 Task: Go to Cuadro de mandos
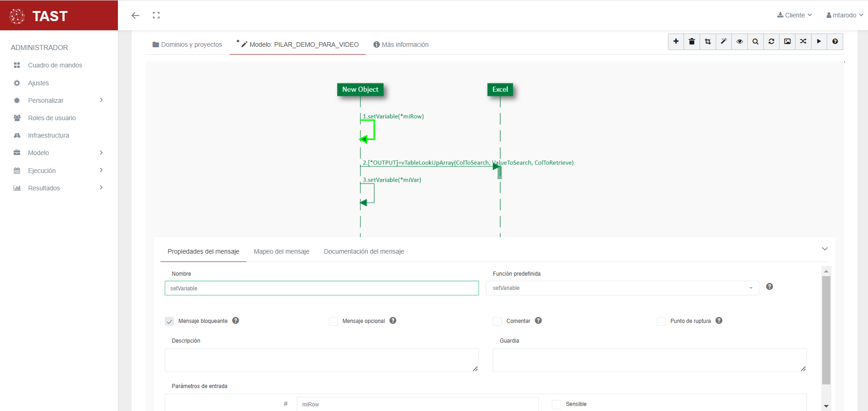pyautogui.click(x=55, y=65)
